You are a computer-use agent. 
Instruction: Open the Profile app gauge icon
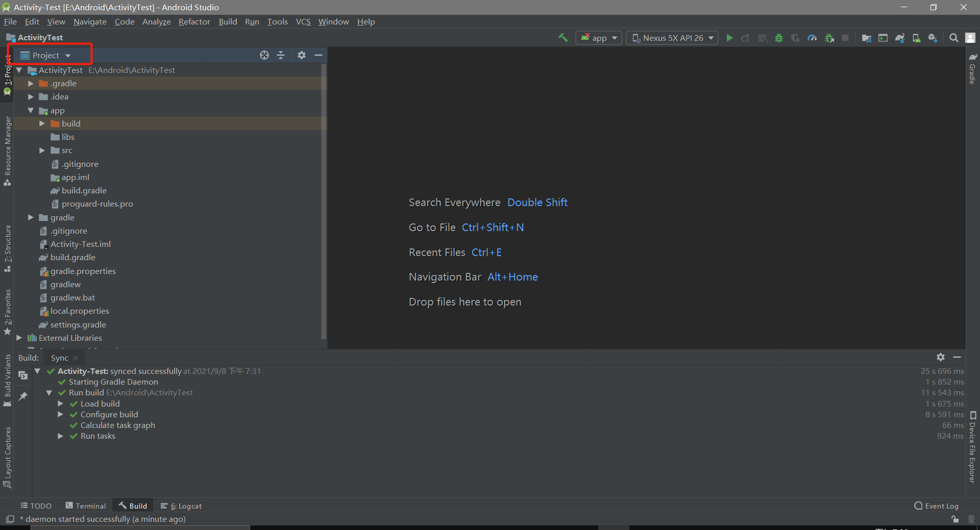(x=812, y=38)
